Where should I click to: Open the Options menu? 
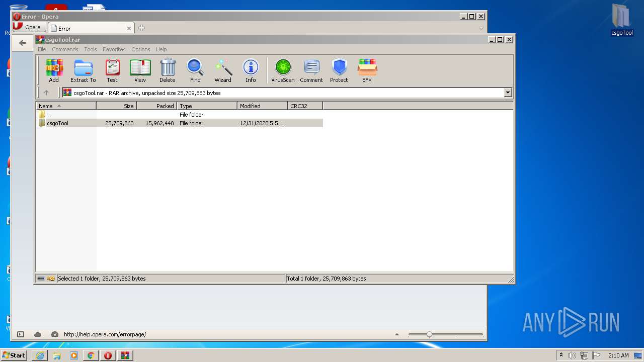(141, 49)
